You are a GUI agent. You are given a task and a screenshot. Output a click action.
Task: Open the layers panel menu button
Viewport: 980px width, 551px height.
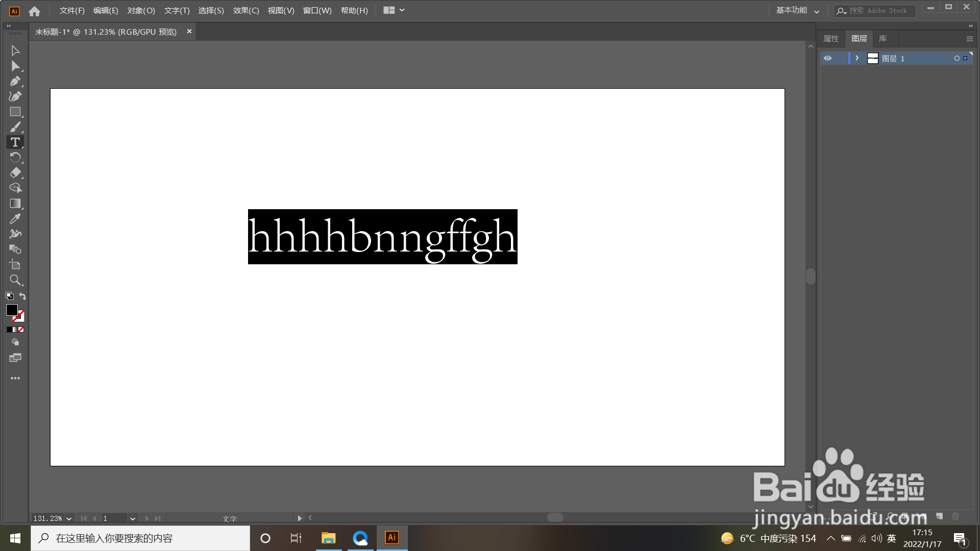point(969,39)
